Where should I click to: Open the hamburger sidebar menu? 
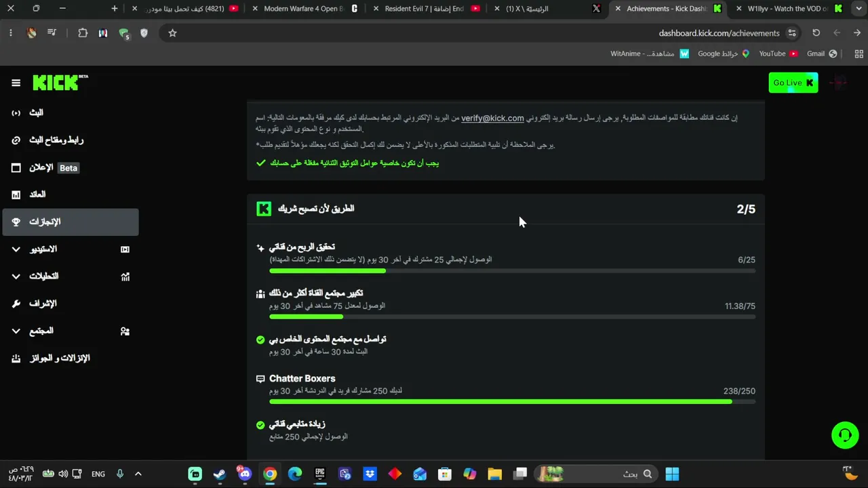point(16,83)
